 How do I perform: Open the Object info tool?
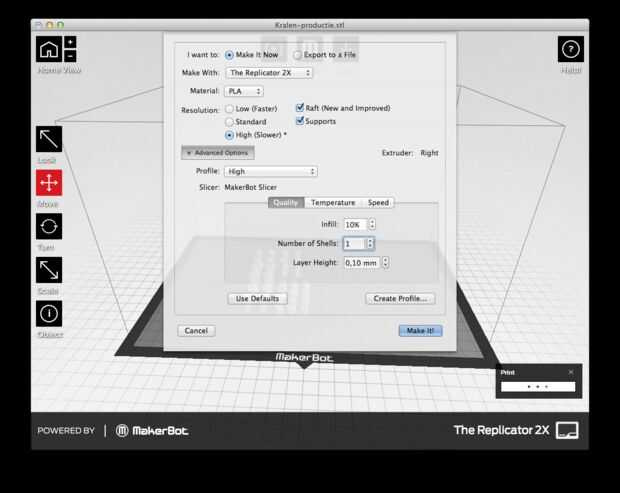click(49, 314)
